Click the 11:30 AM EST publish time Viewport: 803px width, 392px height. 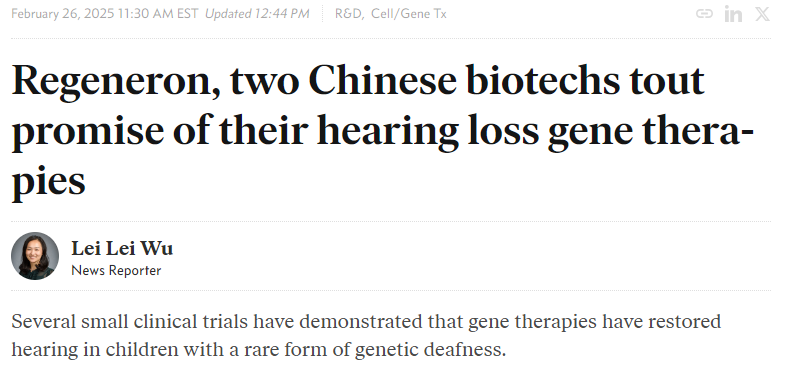click(158, 14)
